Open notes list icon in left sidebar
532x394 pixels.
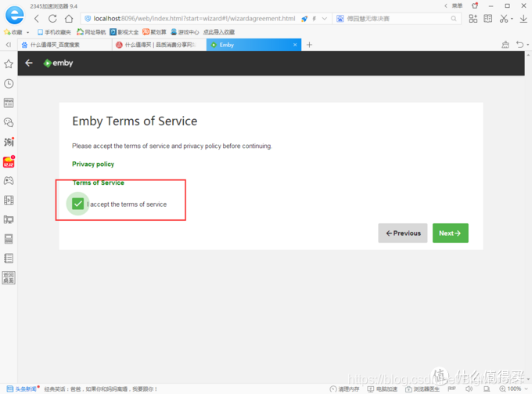[x=9, y=258]
